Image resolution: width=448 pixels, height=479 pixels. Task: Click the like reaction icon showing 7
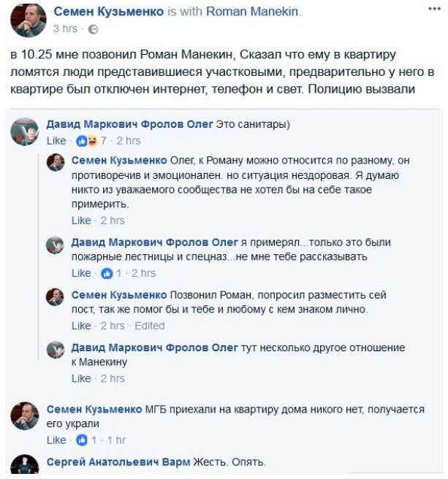(x=82, y=141)
